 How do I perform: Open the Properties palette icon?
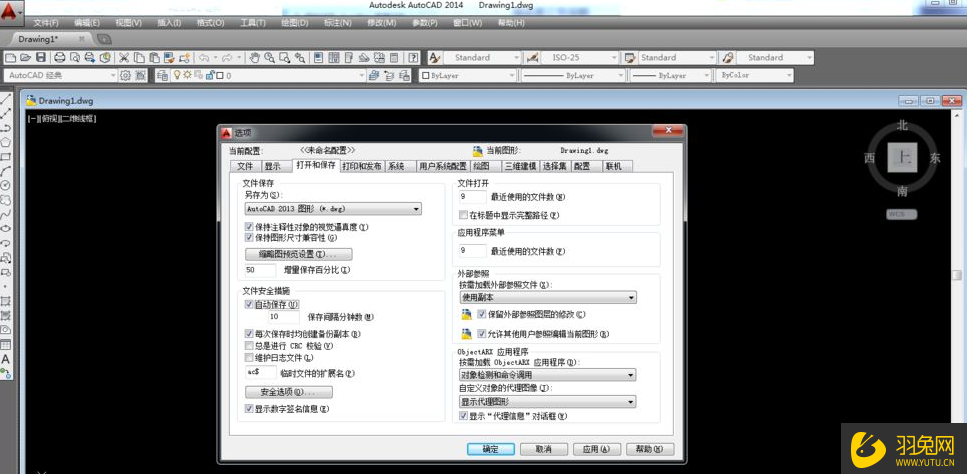(319, 58)
